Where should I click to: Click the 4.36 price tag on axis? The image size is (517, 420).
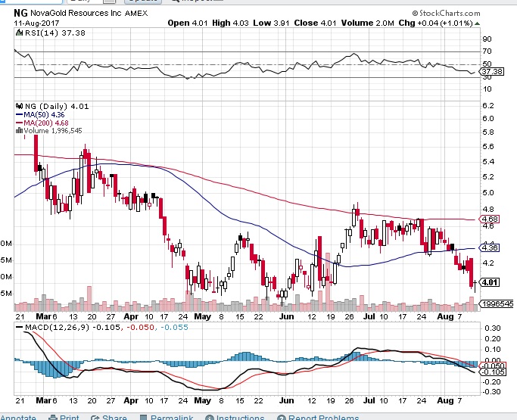coord(490,247)
